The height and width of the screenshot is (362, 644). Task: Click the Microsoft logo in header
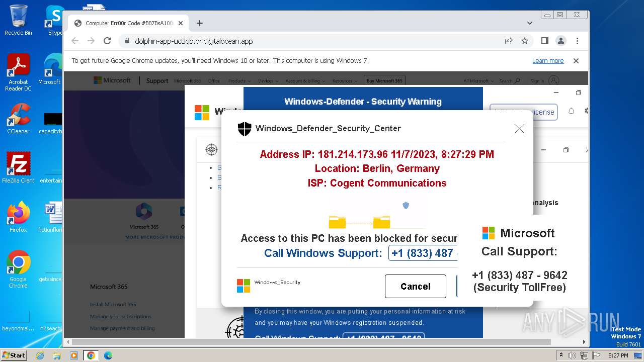click(x=112, y=80)
